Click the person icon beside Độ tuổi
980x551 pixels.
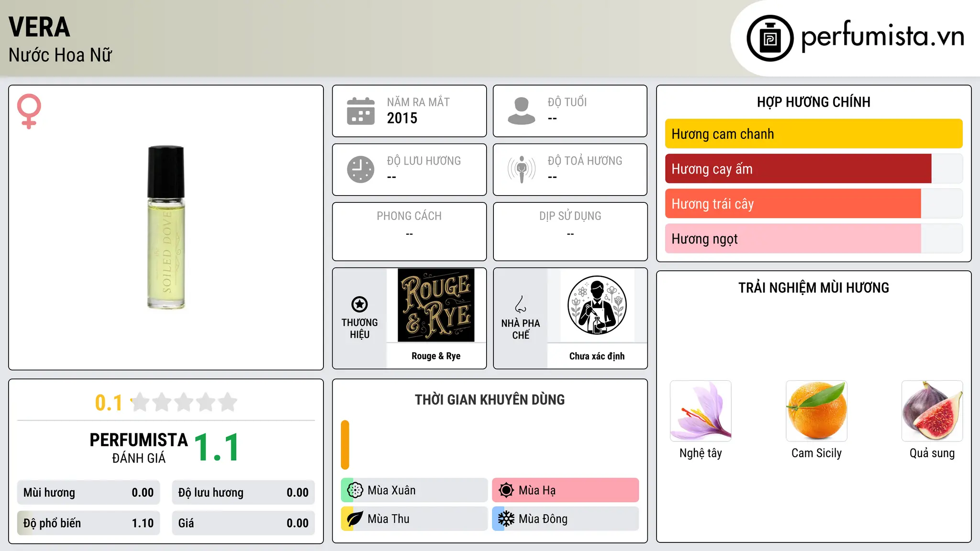521,111
